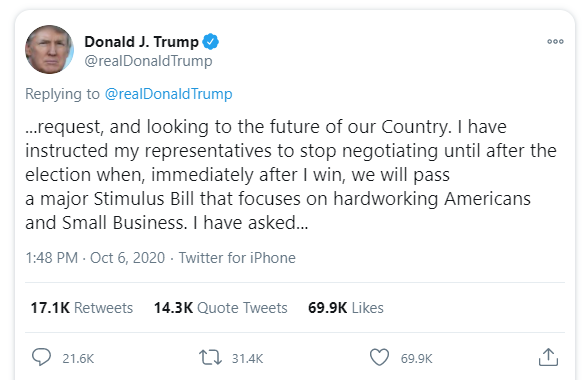
Task: Click the 69.9K count beside the heart
Action: (x=416, y=358)
